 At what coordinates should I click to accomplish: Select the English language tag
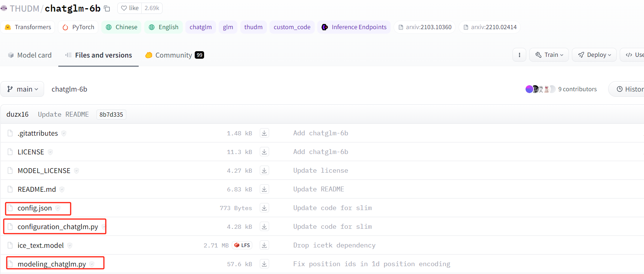(163, 27)
